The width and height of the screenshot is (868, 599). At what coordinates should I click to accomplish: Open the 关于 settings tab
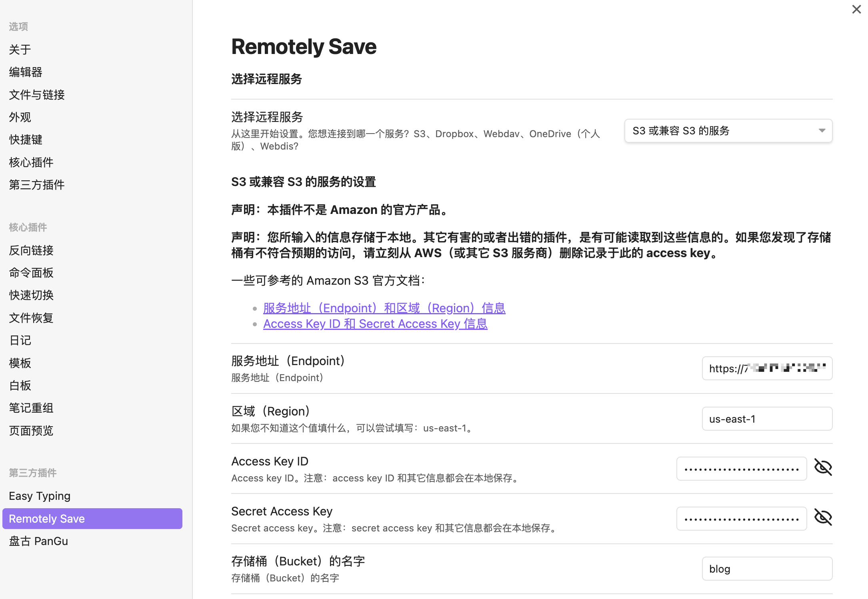20,50
